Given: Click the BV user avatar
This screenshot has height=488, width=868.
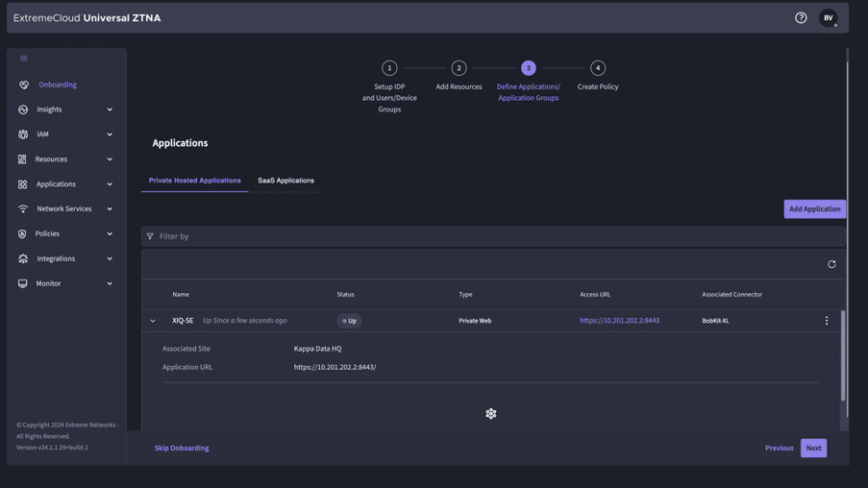Looking at the screenshot, I should 828,17.
